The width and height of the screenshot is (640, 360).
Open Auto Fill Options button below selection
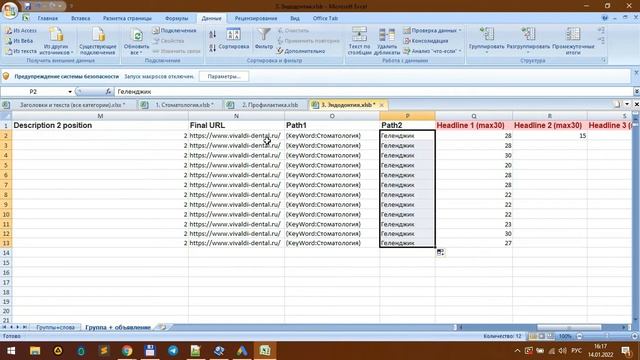click(x=440, y=253)
